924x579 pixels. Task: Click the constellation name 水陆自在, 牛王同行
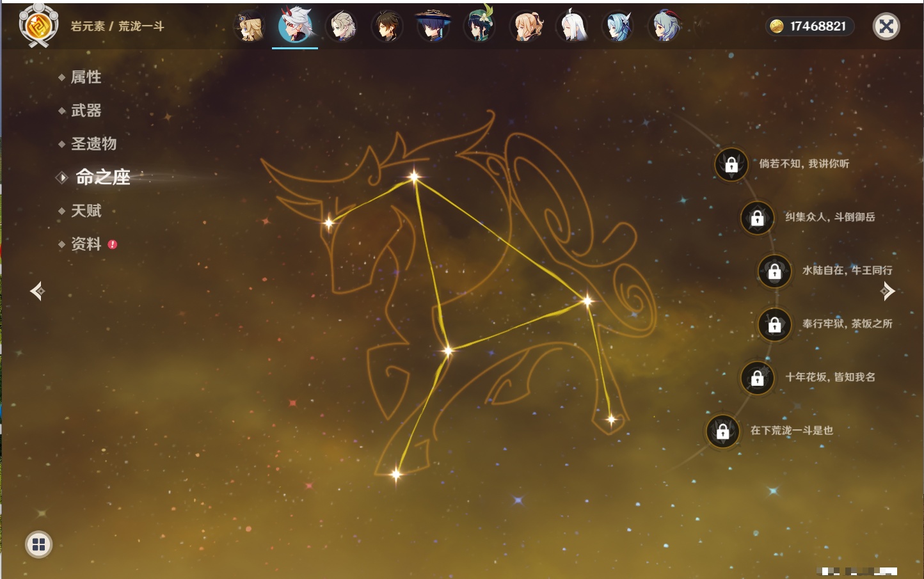pyautogui.click(x=847, y=271)
